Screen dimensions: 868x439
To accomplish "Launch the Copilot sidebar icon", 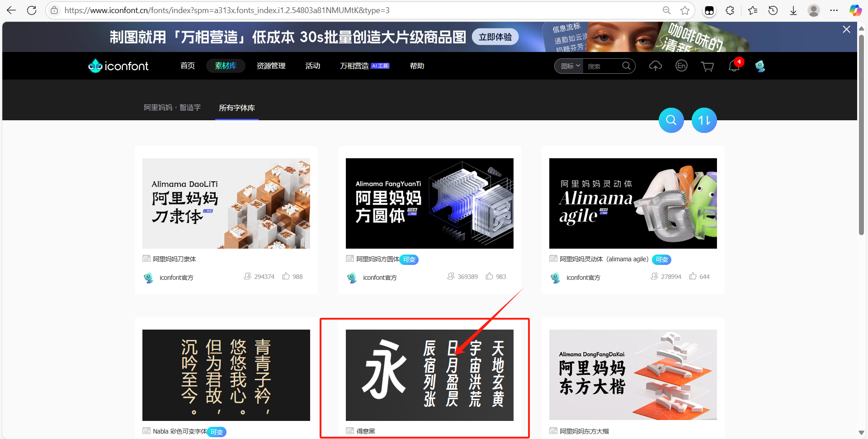I will point(855,10).
